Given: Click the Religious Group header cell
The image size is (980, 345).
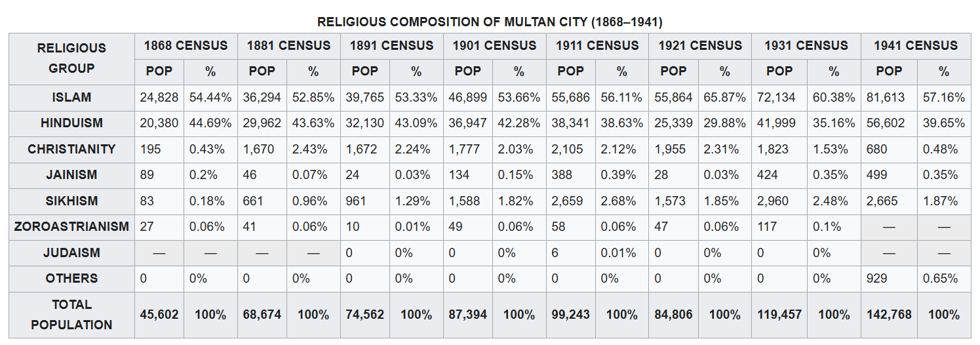Looking at the screenshot, I should click(x=71, y=58).
